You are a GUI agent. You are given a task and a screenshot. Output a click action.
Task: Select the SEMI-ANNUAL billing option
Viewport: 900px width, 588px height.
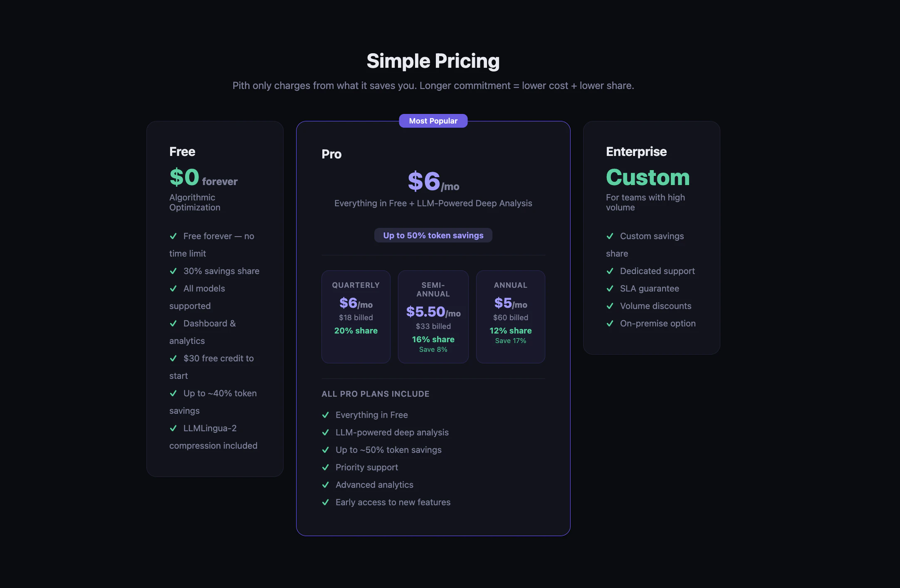coord(433,316)
